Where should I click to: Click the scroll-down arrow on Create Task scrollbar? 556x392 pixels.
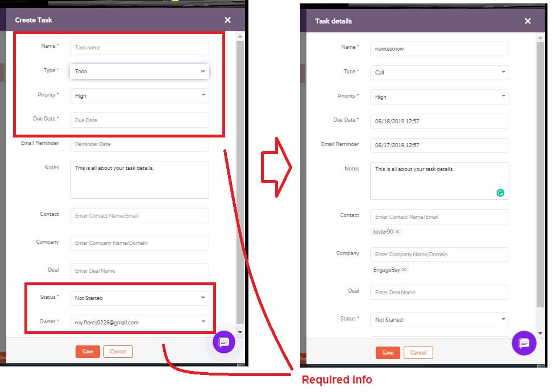click(240, 332)
